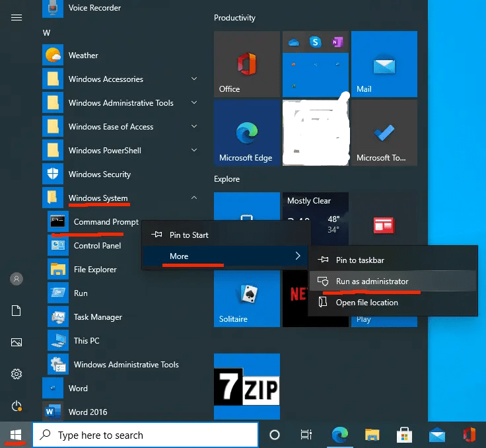Open Control Panel icon in app list
Image resolution: width=486 pixels, height=448 pixels.
coord(58,245)
